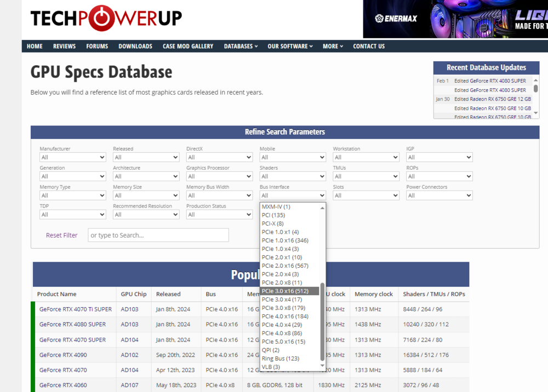Open the Memory Size dropdown
The width and height of the screenshot is (548, 392).
[x=146, y=195]
